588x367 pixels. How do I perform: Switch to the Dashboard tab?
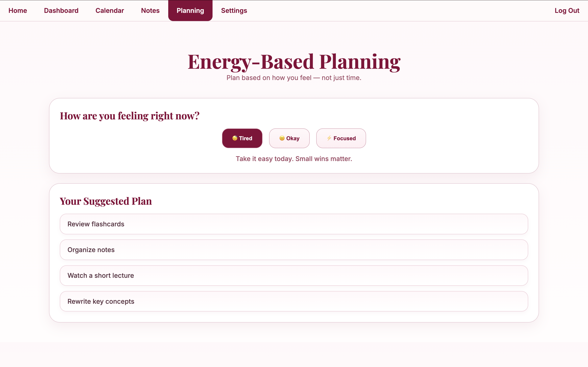click(x=61, y=10)
